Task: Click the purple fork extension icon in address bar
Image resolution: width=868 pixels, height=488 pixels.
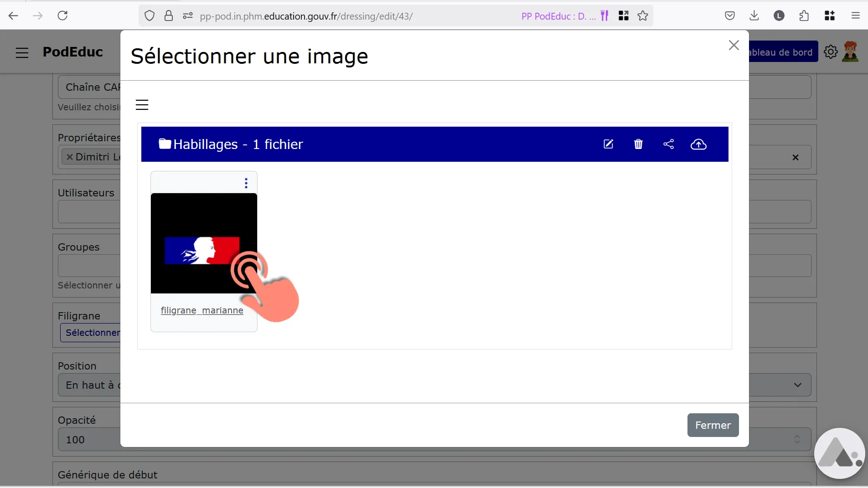Action: tap(604, 16)
